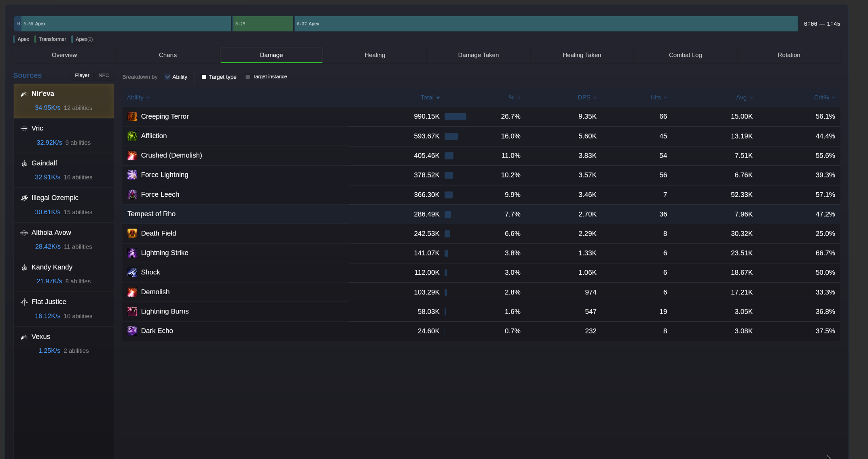Click the Transformer fight label
Viewport: 868px width, 459px height.
pyautogui.click(x=52, y=39)
